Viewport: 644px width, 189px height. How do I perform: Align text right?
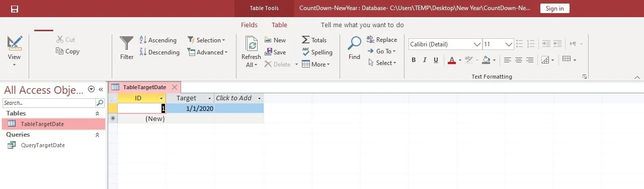[530, 60]
